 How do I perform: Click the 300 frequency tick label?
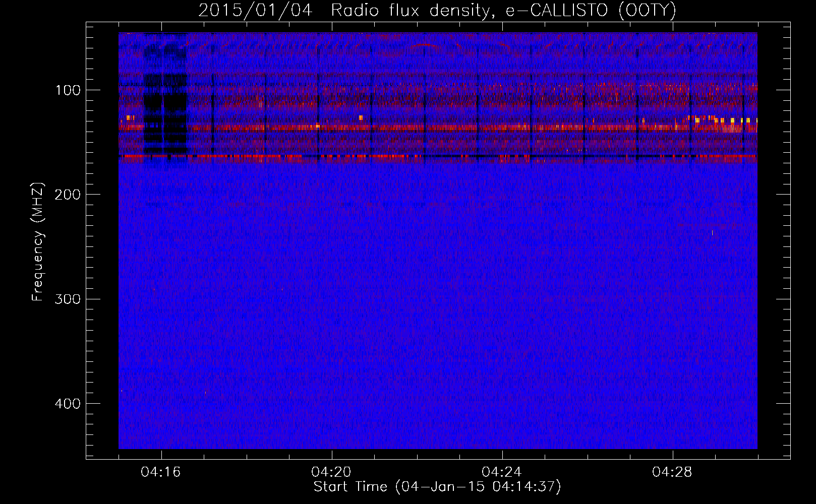68,299
